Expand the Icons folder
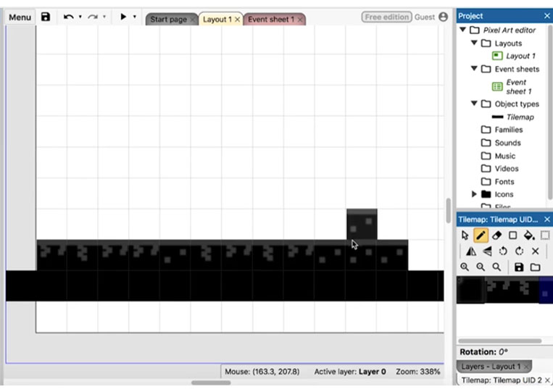 (x=474, y=194)
